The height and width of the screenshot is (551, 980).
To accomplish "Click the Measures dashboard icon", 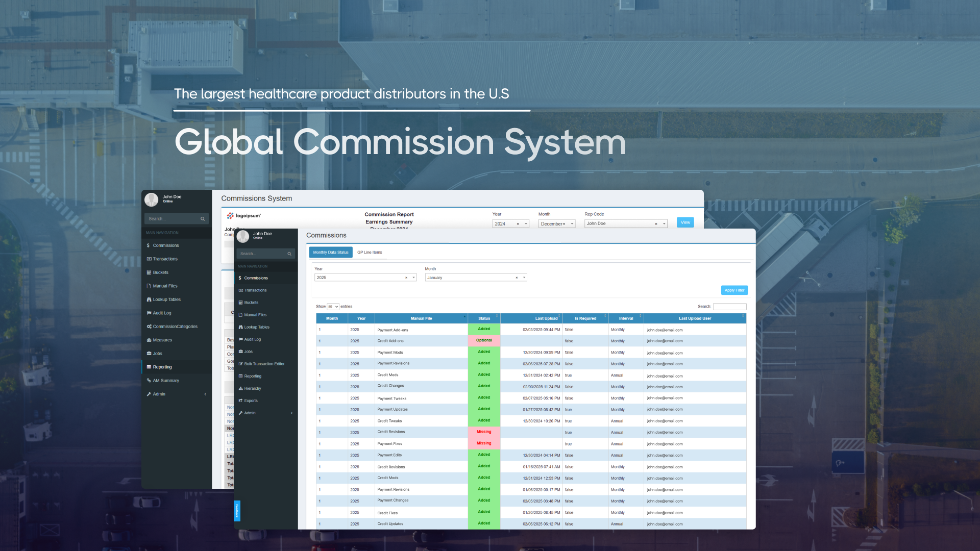I will [149, 340].
